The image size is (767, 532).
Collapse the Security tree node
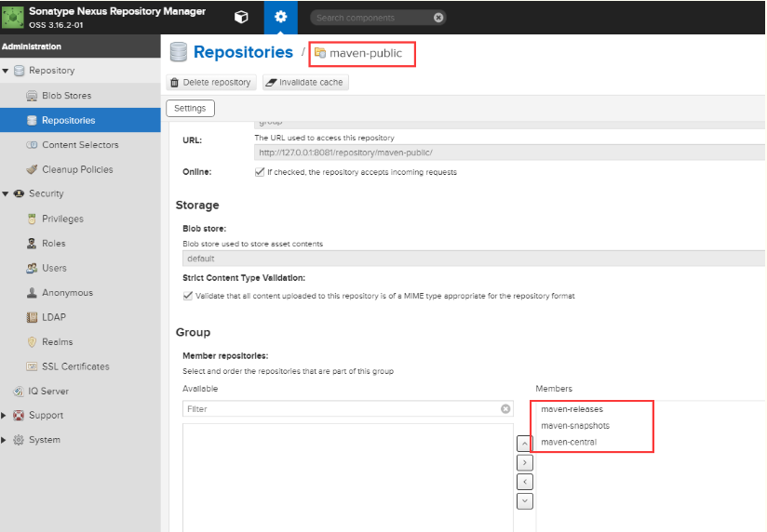(x=6, y=194)
